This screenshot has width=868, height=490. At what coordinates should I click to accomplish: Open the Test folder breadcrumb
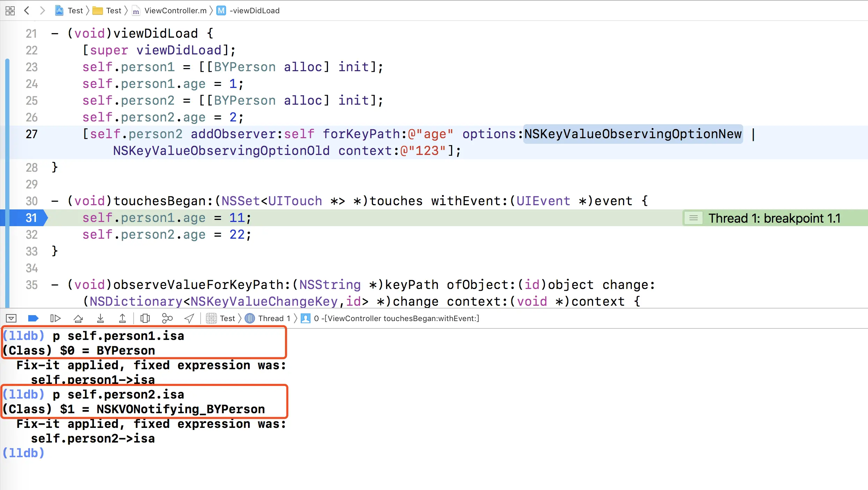click(x=107, y=10)
